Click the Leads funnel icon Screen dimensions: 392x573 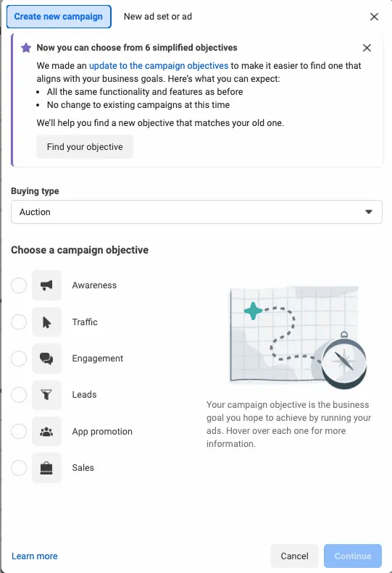[46, 395]
